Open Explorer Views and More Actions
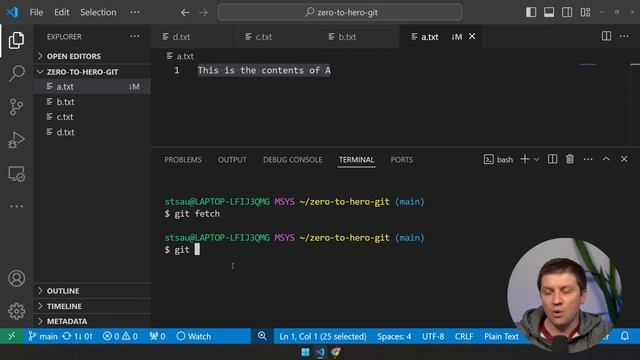 click(x=135, y=36)
